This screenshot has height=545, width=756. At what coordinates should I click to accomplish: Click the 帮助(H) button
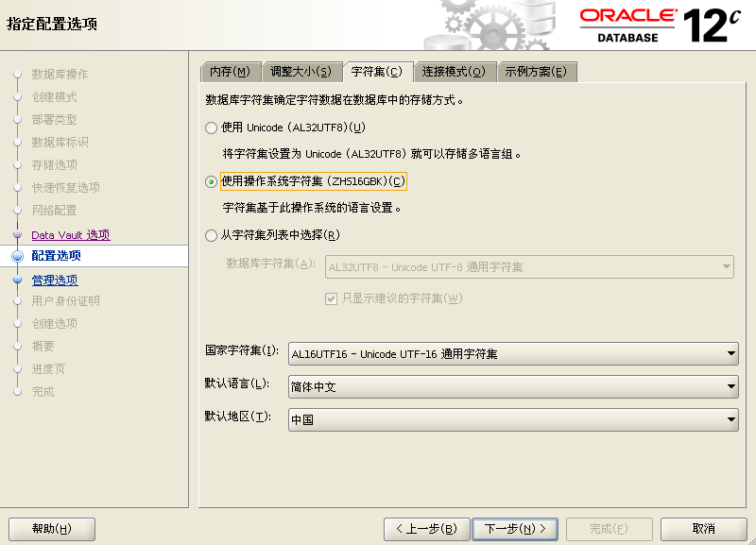coord(52,529)
